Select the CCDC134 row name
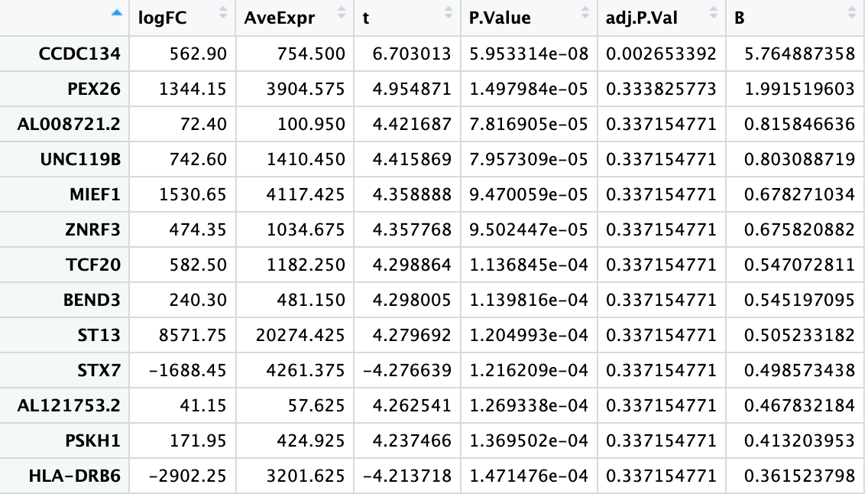 [x=80, y=54]
